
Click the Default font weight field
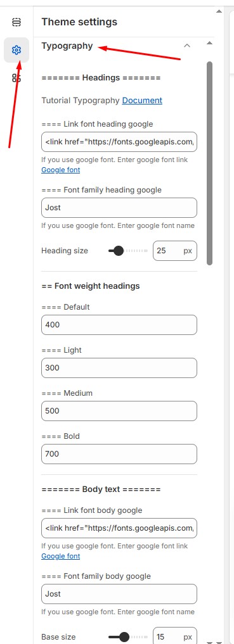(119, 324)
